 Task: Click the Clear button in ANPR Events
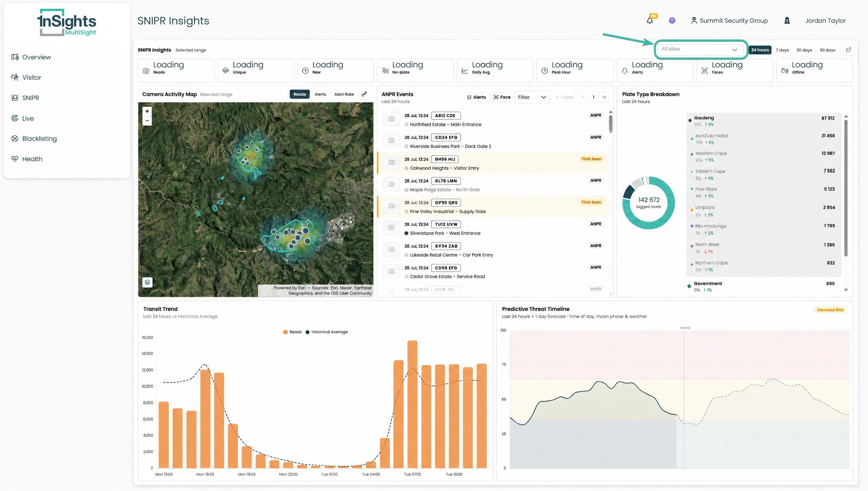point(564,97)
